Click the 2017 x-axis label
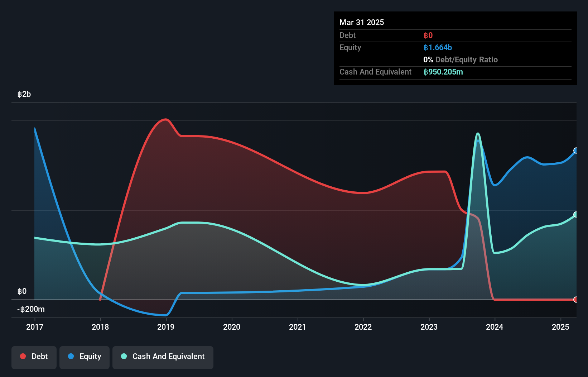 35,327
